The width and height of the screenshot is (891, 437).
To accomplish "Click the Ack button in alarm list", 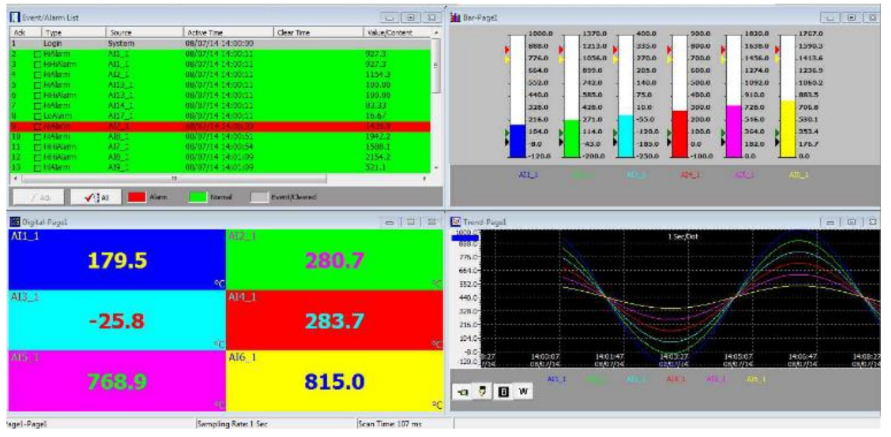I will 38,197.
